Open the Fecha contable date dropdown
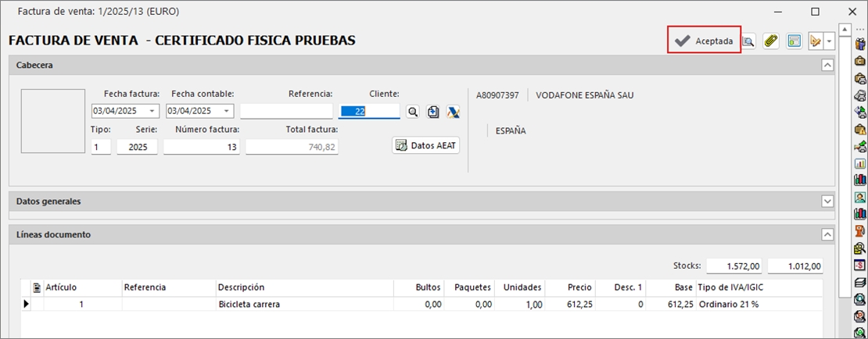The image size is (868, 339). point(228,111)
